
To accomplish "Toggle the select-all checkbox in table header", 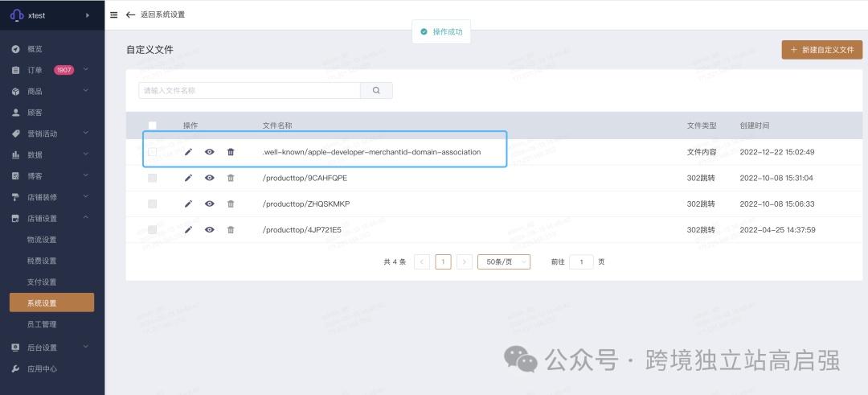I will click(152, 125).
